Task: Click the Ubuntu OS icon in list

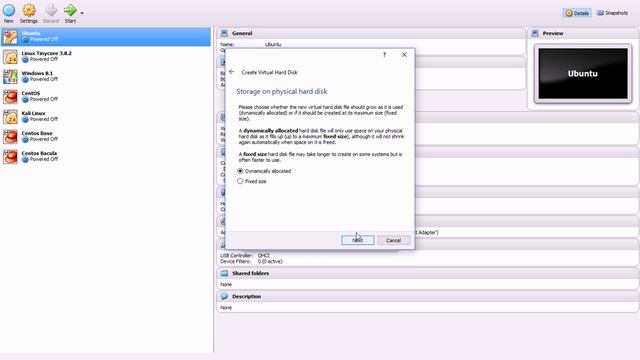Action: [x=10, y=37]
